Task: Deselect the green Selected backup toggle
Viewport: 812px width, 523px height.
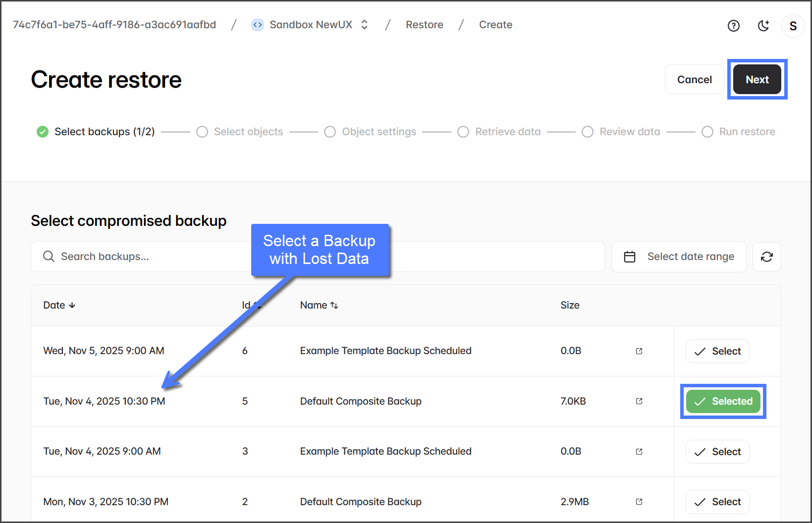Action: [723, 401]
